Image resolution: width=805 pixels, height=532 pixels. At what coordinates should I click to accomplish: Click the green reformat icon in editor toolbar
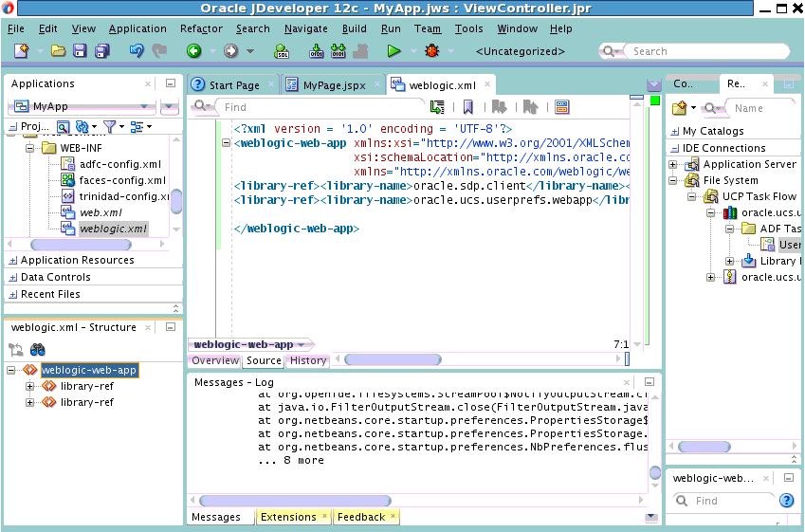pos(437,107)
